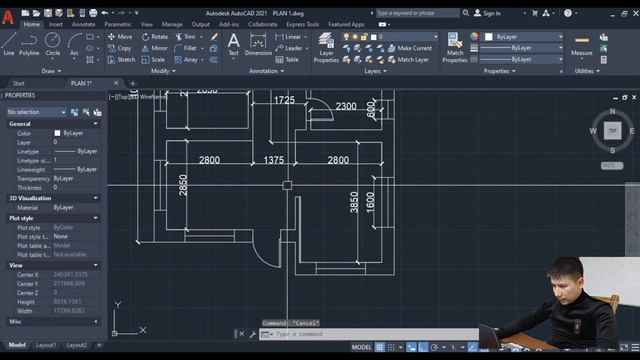
Task: Click the Rectangle tool icon
Action: coord(90,37)
